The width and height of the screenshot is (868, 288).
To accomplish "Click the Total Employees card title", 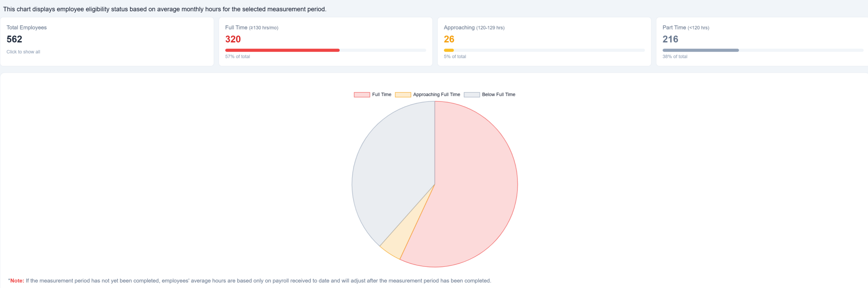I will pyautogui.click(x=26, y=28).
